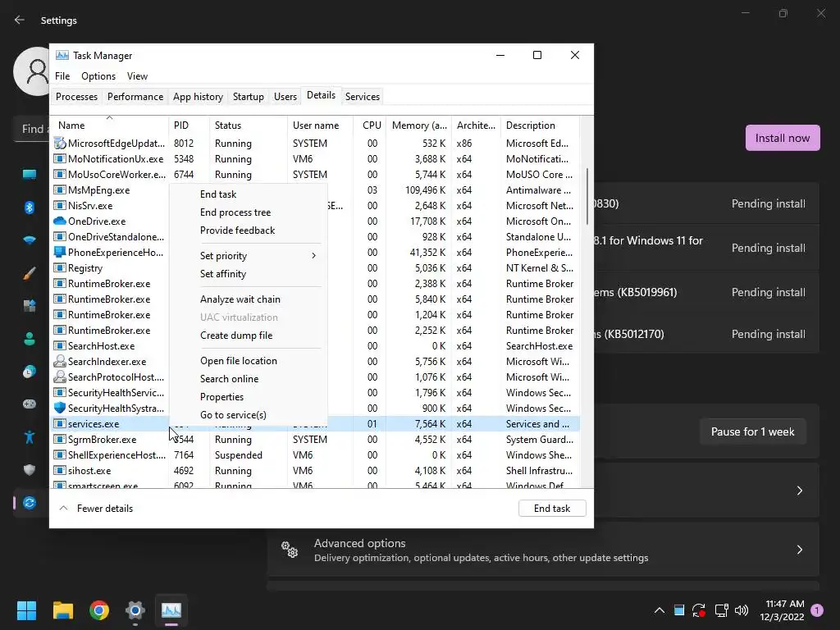
Task: Click the Task Manager taskbar icon
Action: 171,610
